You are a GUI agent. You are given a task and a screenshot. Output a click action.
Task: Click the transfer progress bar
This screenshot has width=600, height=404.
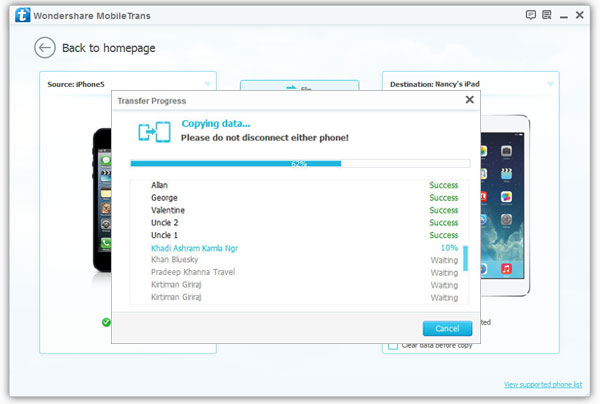tap(300, 164)
